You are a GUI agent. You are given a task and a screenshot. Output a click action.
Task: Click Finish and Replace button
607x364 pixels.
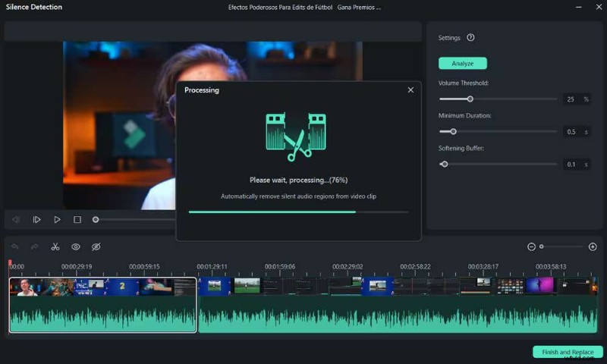click(x=568, y=352)
